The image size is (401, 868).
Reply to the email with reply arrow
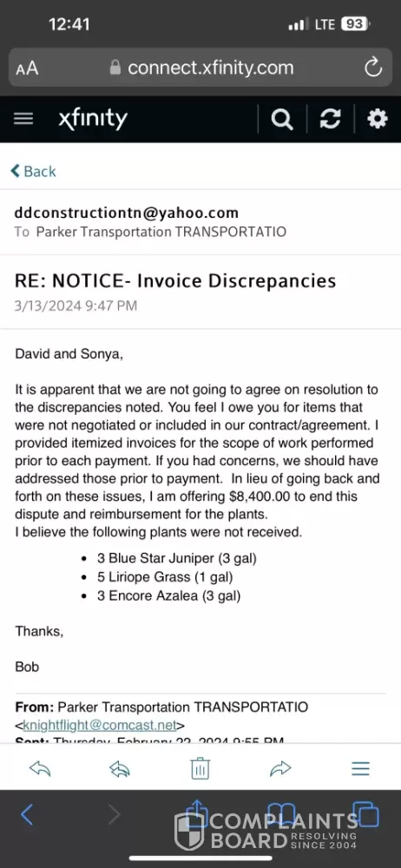(40, 768)
